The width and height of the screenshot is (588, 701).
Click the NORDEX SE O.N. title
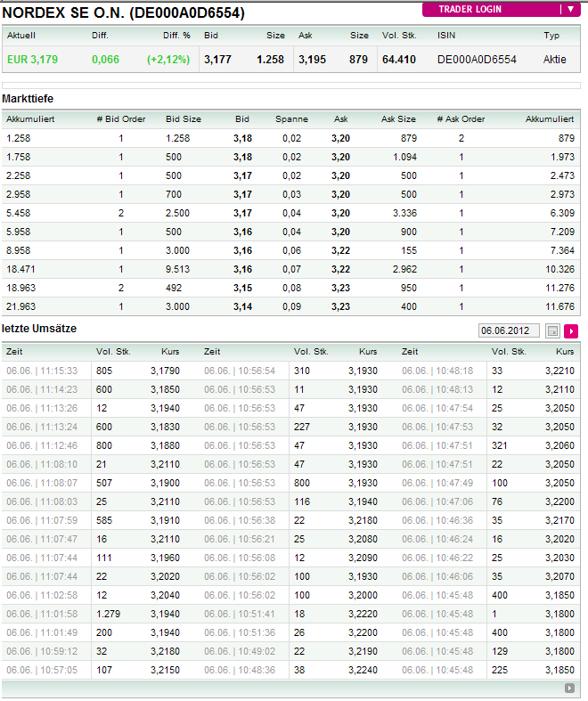[x=124, y=13]
